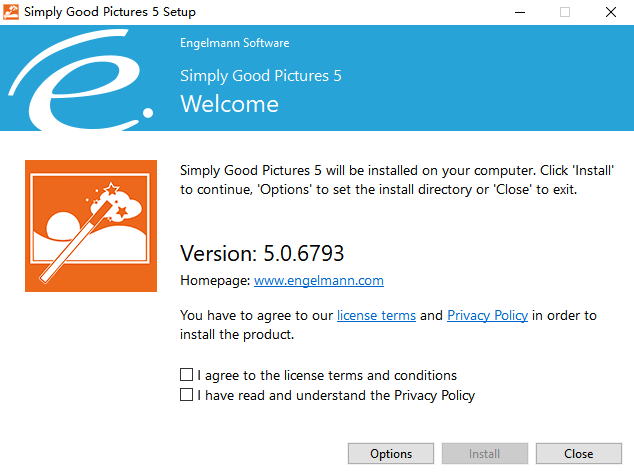Minimize the setup window
This screenshot has height=474, width=634.
(x=519, y=12)
